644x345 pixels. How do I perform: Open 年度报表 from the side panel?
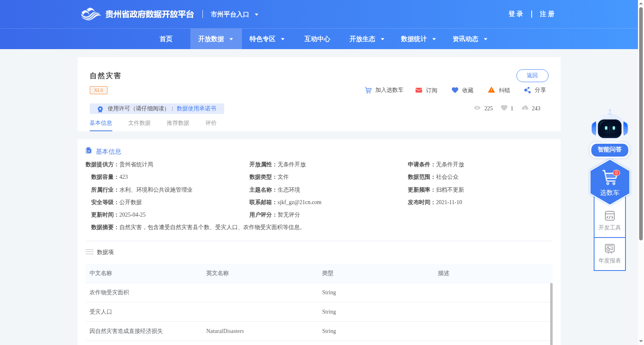click(610, 254)
